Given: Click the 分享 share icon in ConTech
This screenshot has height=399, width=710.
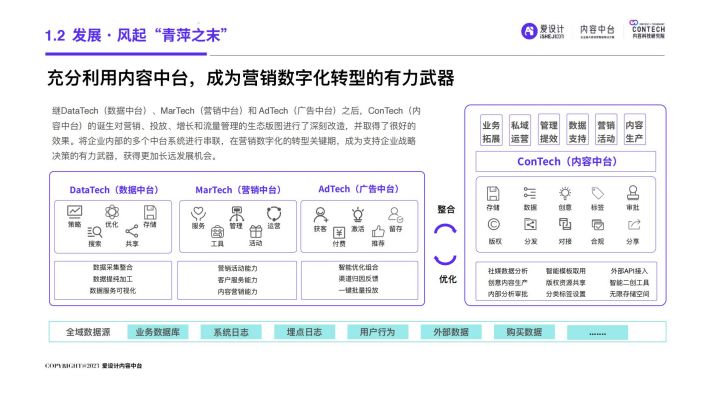Looking at the screenshot, I should 633,225.
